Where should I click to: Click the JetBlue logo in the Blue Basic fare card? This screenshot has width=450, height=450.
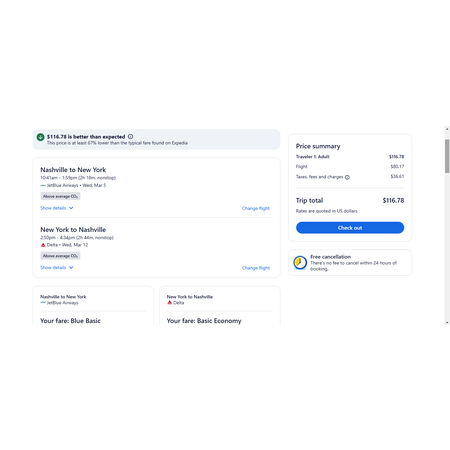tap(43, 303)
